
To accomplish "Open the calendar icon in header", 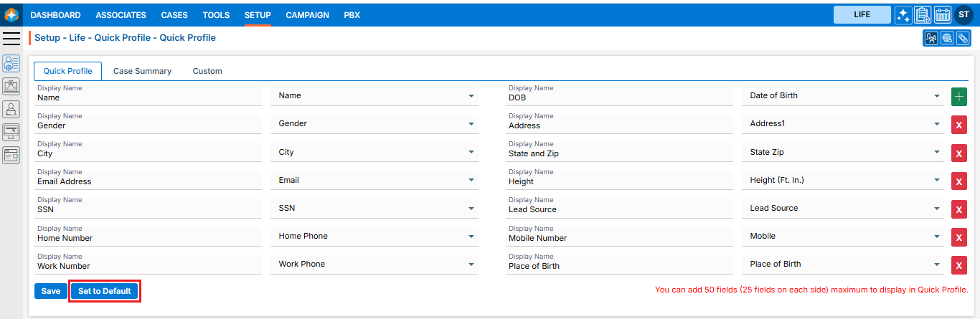I will (x=943, y=15).
